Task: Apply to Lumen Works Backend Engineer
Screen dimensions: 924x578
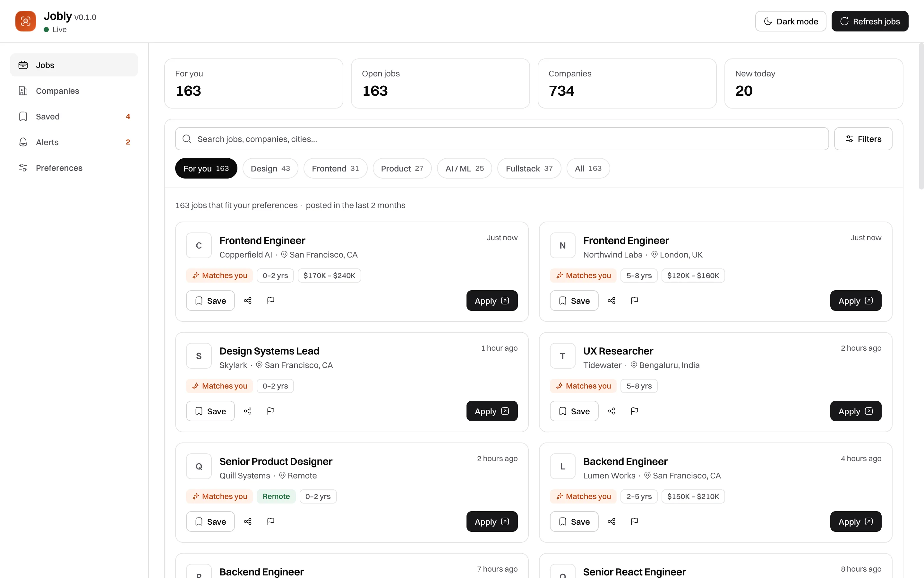Action: coord(856,521)
